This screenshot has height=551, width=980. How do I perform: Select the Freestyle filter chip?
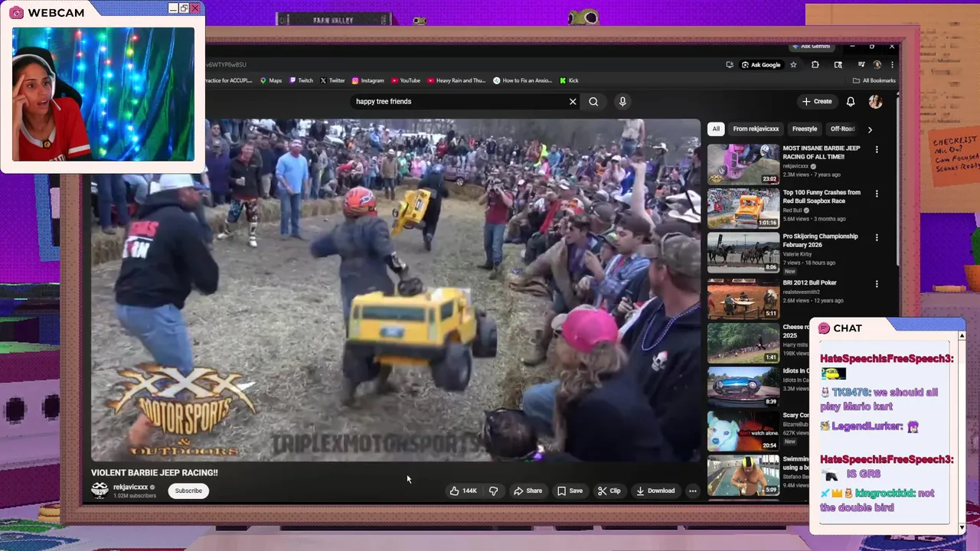[805, 129]
